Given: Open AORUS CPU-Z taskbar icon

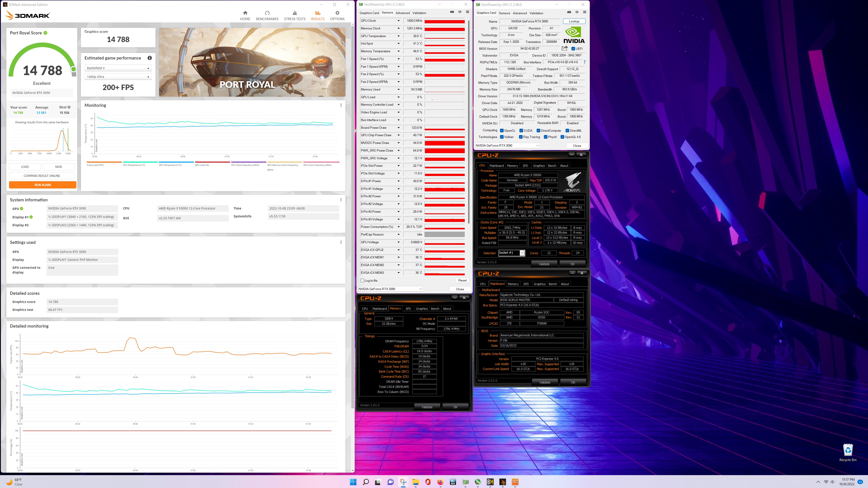Looking at the screenshot, I should [x=515, y=482].
